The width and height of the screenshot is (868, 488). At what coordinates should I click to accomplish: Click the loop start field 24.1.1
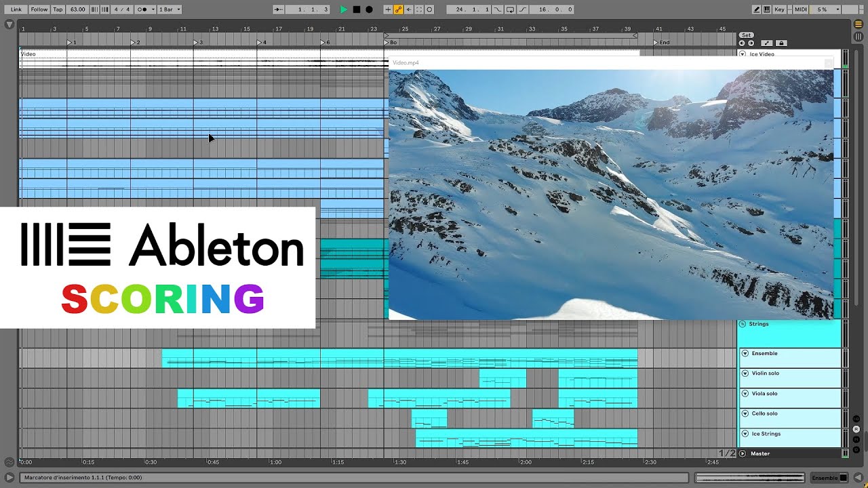click(469, 9)
